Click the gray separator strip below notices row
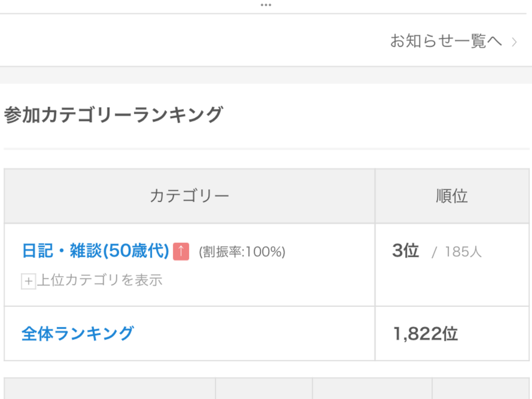532x399 pixels. [266, 75]
